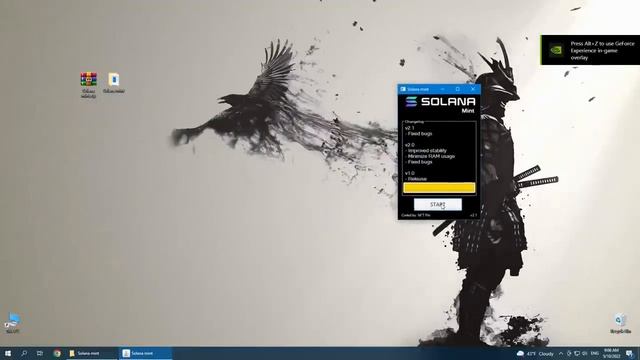
Task: Select the This PC desktop icon
Action: 12,323
